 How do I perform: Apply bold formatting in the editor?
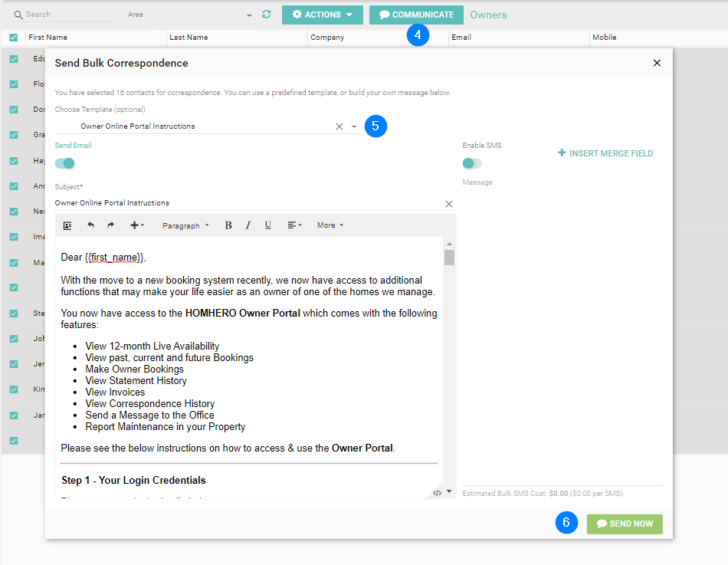(x=228, y=225)
